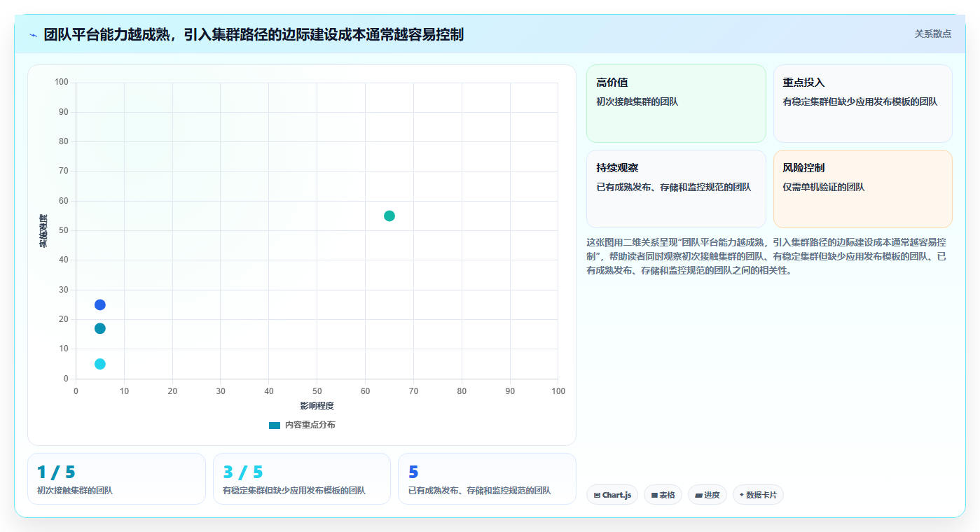
Task: Click the 关系散点 label in header
Action: (933, 34)
